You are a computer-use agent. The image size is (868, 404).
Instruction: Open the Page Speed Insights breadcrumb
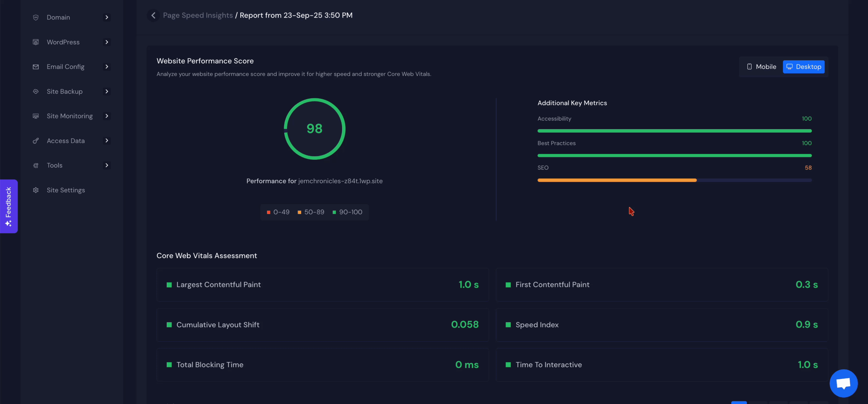(198, 15)
